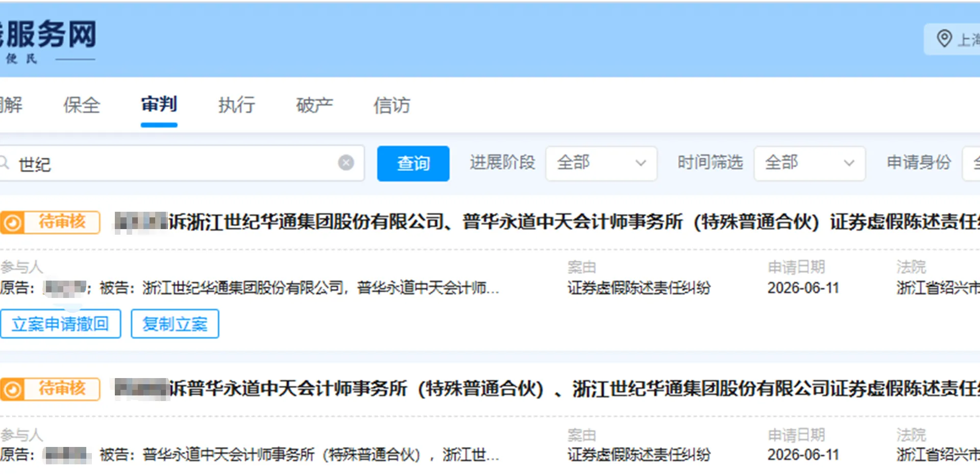Screen dimensions: 980x474
Task: Click the first case's 申请日期 2026-06-11
Action: [x=803, y=288]
